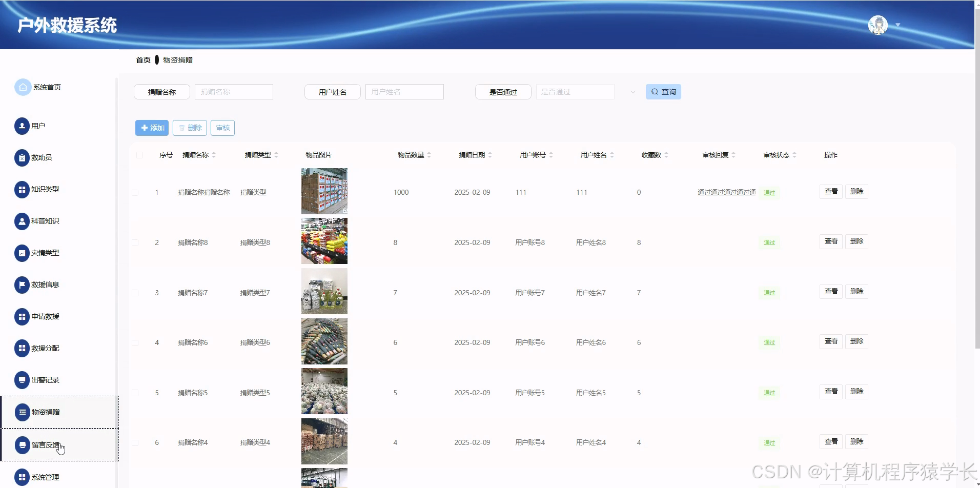This screenshot has width=980, height=488.
Task: Click 查看 for row 捐赠名称6
Action: [831, 341]
